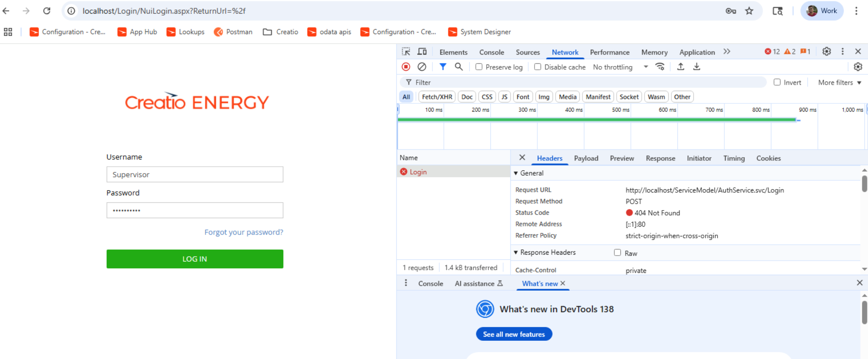This screenshot has width=868, height=359.
Task: Click See all new features button
Action: (x=514, y=334)
